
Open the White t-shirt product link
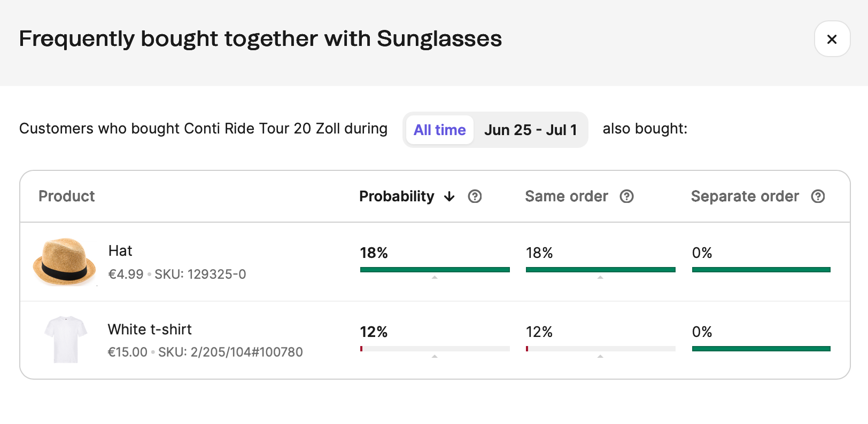click(x=150, y=329)
